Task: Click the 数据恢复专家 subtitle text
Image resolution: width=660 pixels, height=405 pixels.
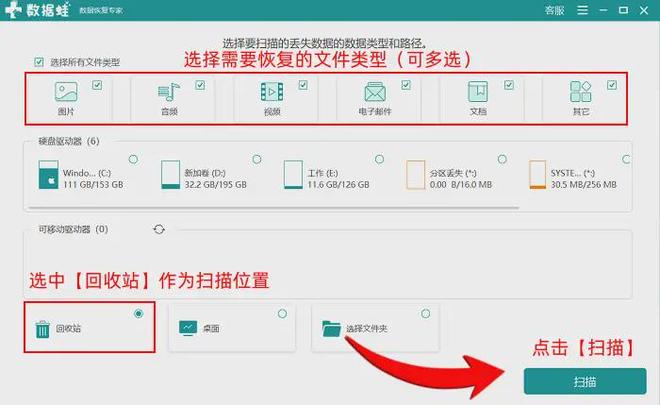Action: 101,11
